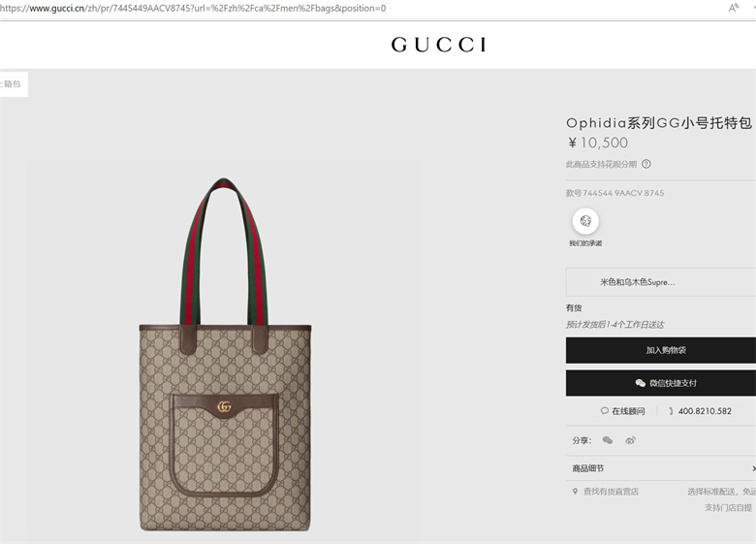Click the phone icon beside 400.8210.582
The image size is (756, 544).
[x=671, y=411]
